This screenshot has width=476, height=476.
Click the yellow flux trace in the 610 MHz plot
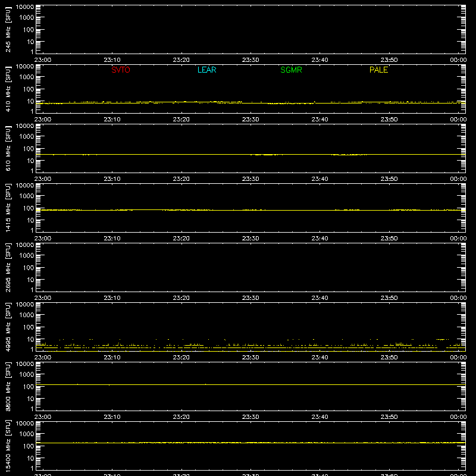click(x=250, y=155)
